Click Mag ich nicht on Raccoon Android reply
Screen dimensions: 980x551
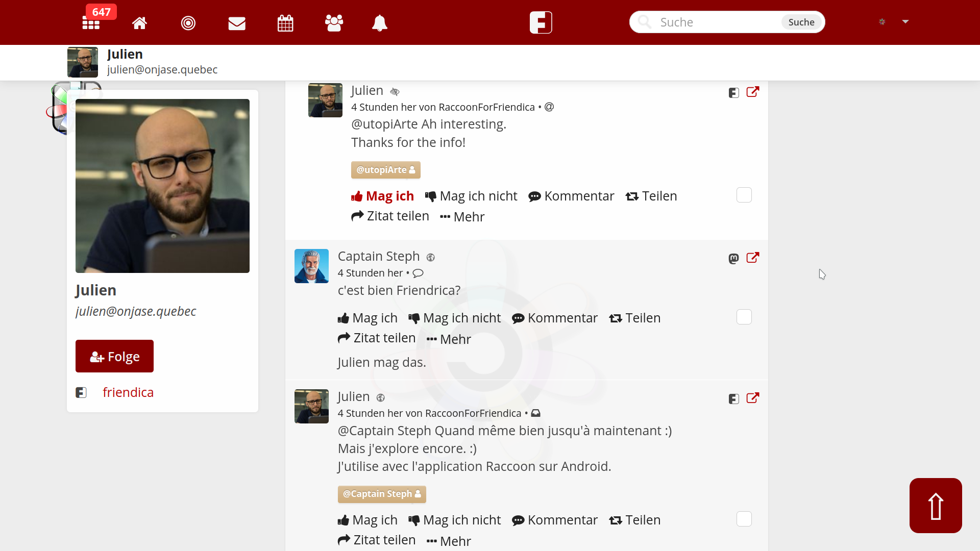click(x=455, y=520)
